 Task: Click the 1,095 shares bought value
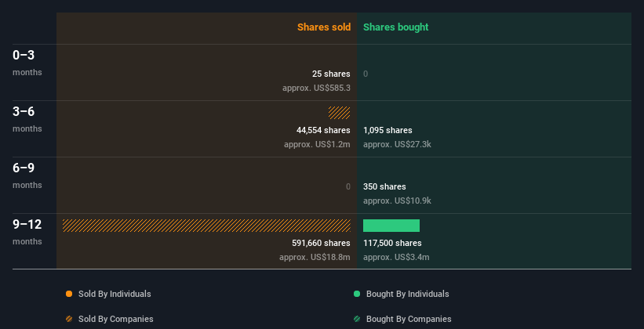click(x=387, y=130)
